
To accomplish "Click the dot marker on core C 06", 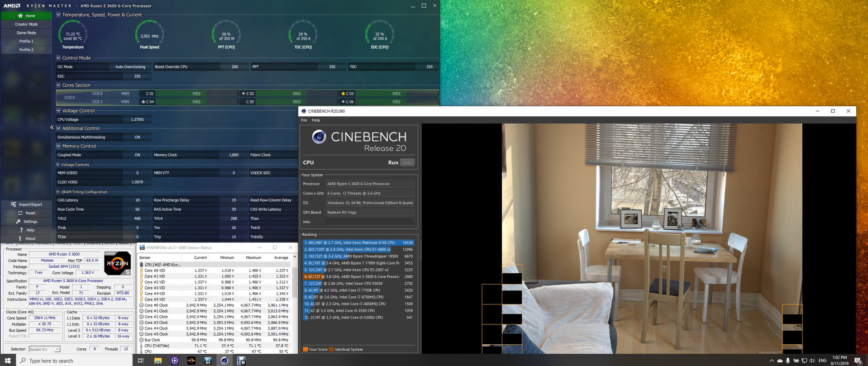I will tap(343, 102).
